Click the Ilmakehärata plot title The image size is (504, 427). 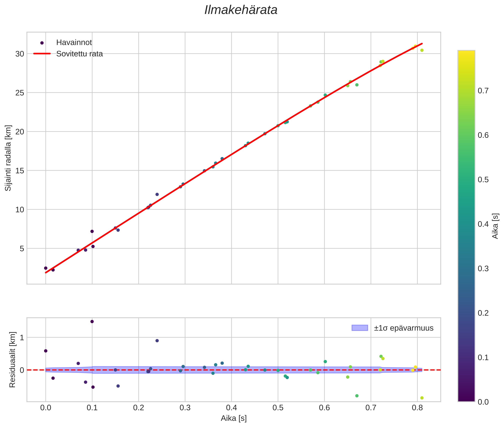point(241,10)
